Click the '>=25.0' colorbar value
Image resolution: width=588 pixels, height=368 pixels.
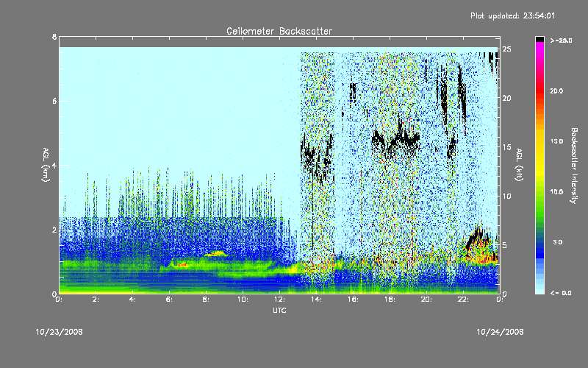(x=561, y=40)
